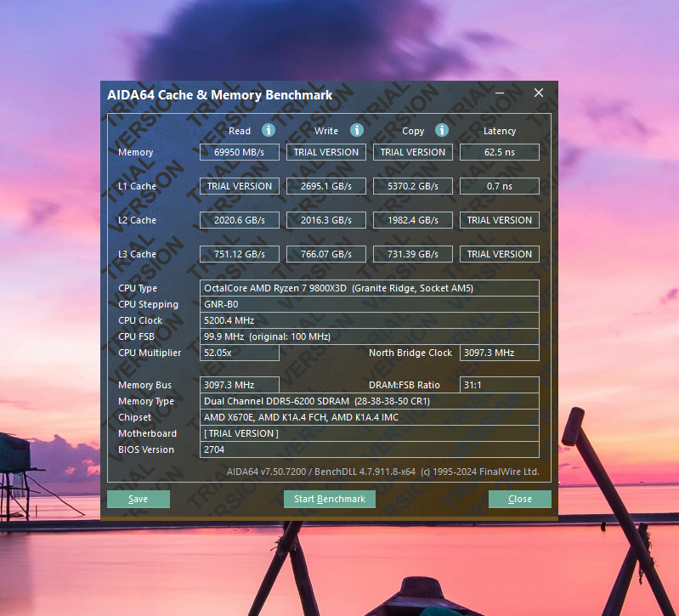
Task: Click the North Bridge Clock label
Action: pos(410,353)
